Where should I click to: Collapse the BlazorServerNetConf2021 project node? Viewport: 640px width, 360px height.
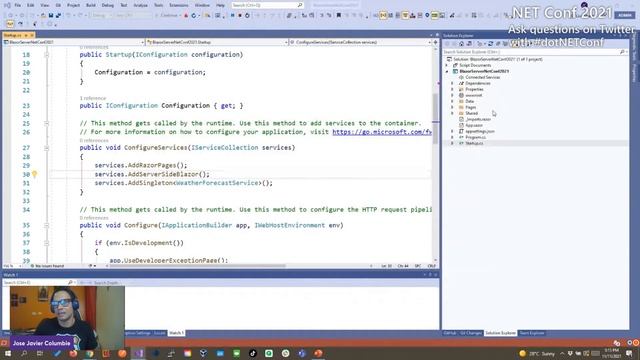click(x=447, y=71)
